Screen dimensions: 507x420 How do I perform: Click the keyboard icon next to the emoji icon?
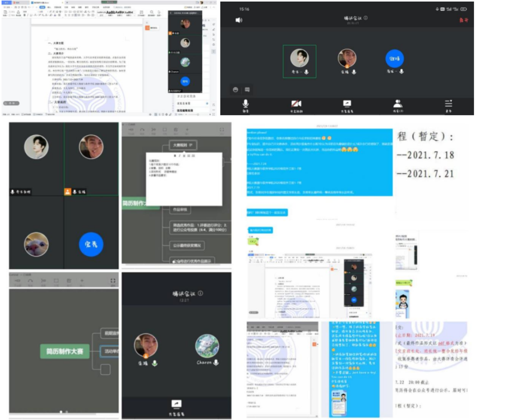pyautogui.click(x=248, y=89)
